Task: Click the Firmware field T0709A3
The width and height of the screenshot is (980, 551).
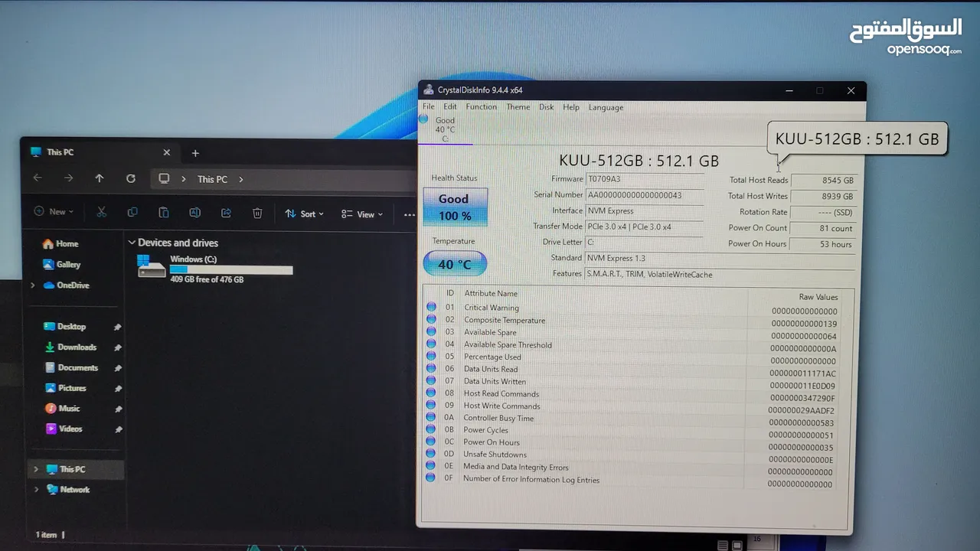Action: pyautogui.click(x=644, y=179)
